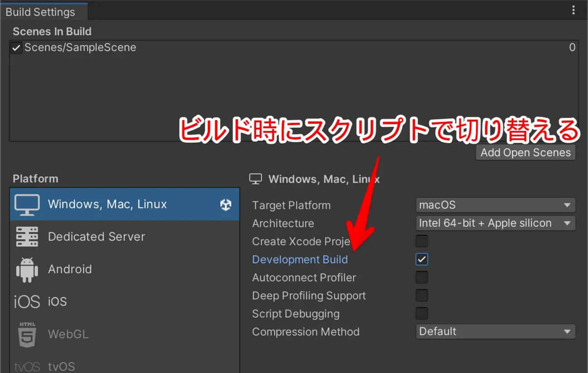
Task: Select the tvOS platform icon
Action: [x=27, y=367]
